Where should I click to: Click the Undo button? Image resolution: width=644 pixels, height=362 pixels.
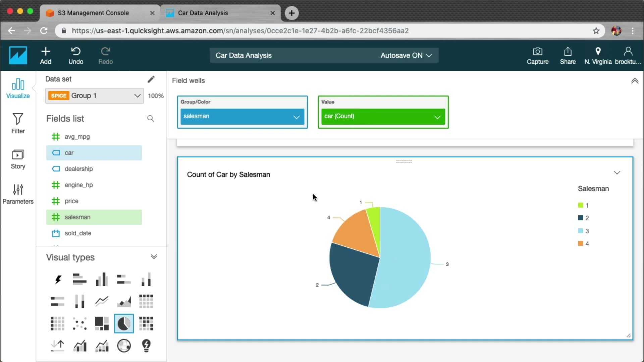pyautogui.click(x=76, y=55)
